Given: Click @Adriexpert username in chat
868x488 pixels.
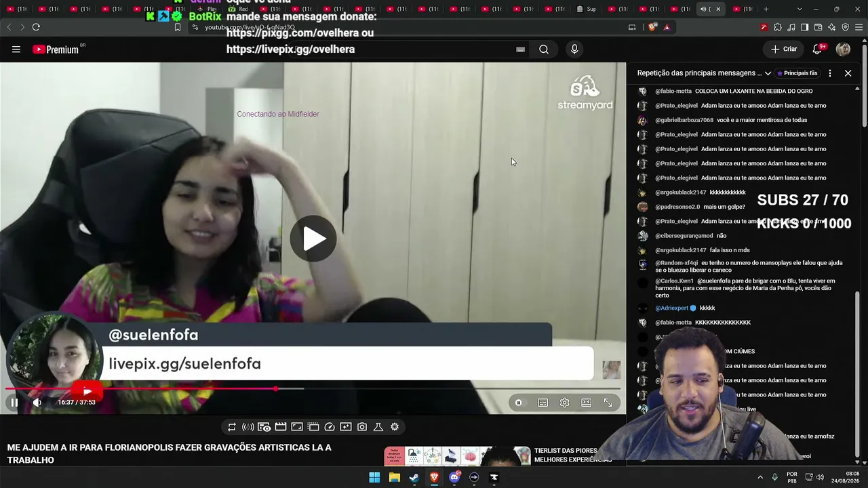Looking at the screenshot, I should [672, 308].
